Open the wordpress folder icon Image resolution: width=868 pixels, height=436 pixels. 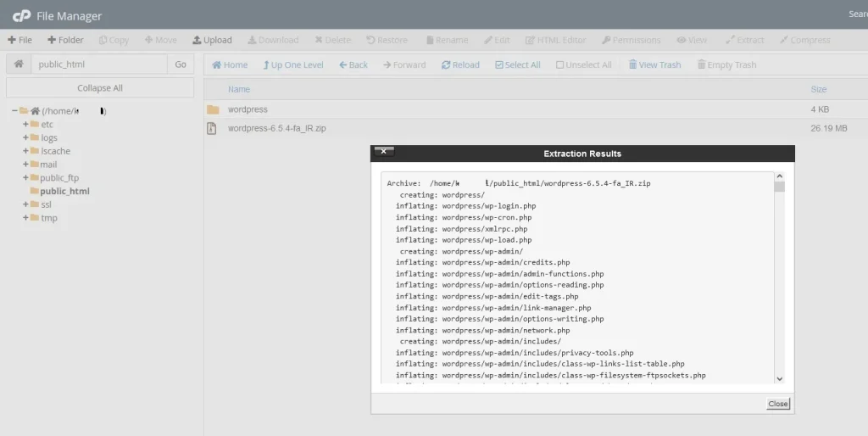coord(213,109)
